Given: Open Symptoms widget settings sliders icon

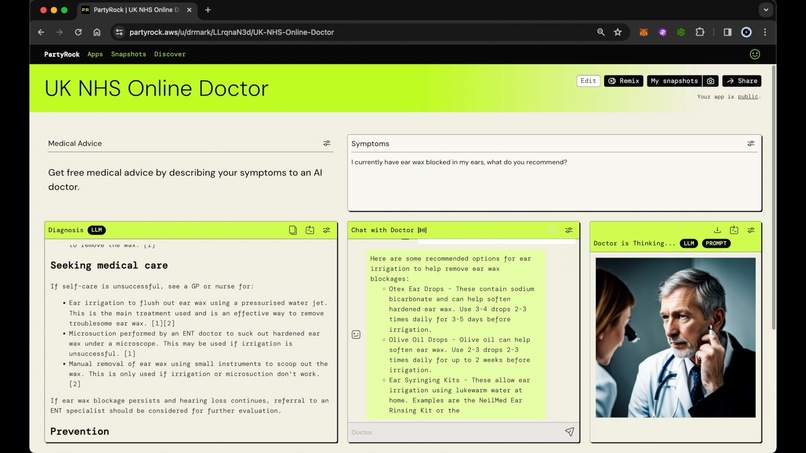Looking at the screenshot, I should point(750,143).
